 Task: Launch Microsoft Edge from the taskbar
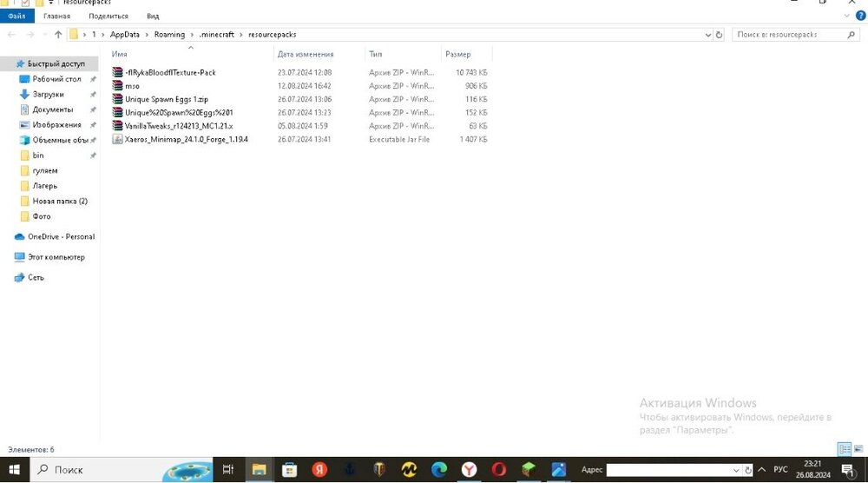(x=439, y=470)
